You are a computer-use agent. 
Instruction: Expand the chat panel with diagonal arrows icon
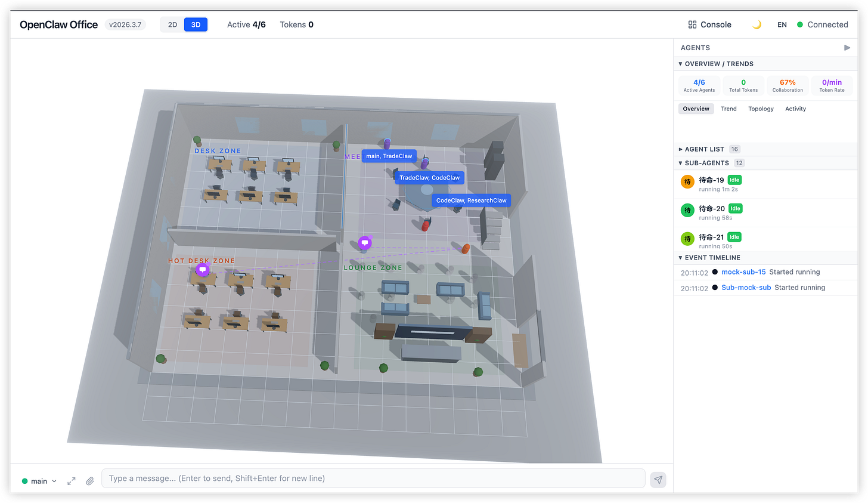(71, 481)
